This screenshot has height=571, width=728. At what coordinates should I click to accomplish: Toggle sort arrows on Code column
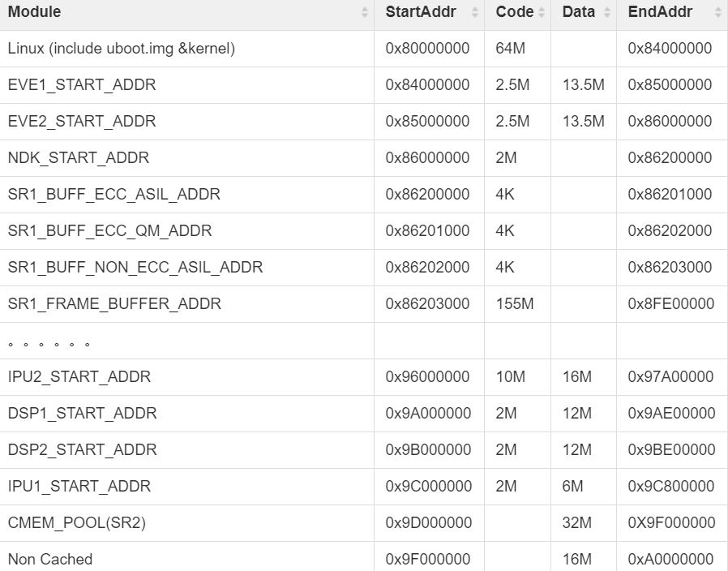542,12
